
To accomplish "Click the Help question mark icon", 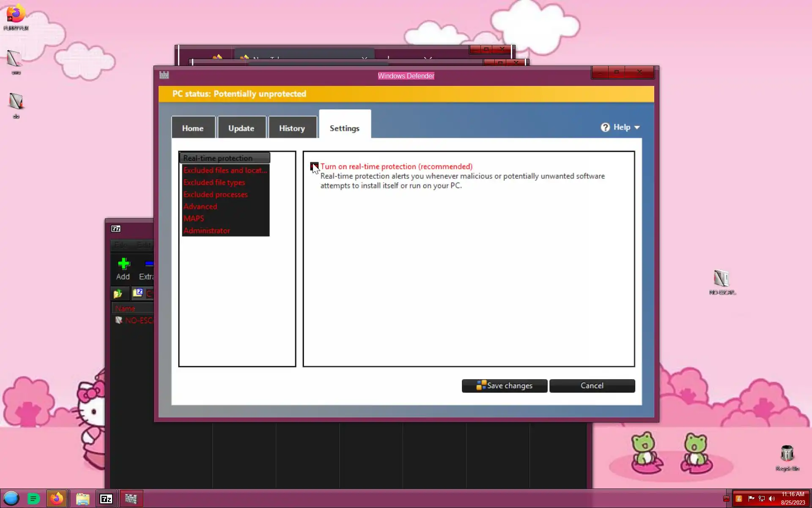I will pos(605,127).
